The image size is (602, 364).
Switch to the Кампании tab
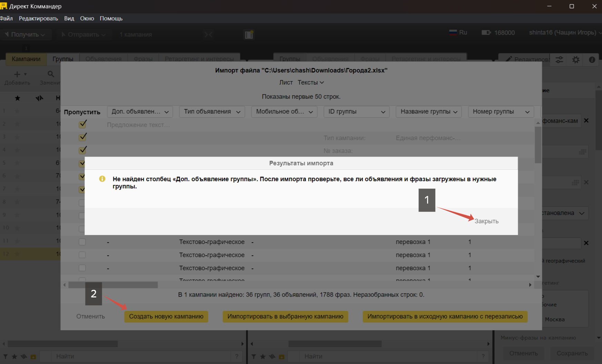pyautogui.click(x=26, y=59)
